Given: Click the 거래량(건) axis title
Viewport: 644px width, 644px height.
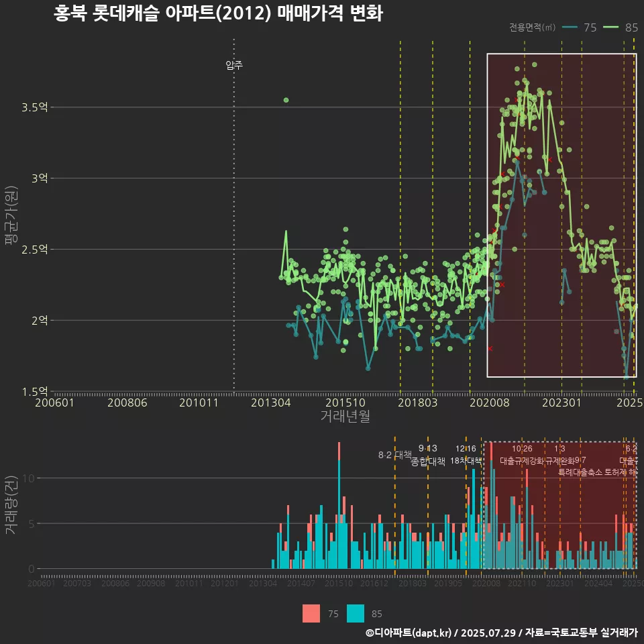Looking at the screenshot, I should coord(11,505).
